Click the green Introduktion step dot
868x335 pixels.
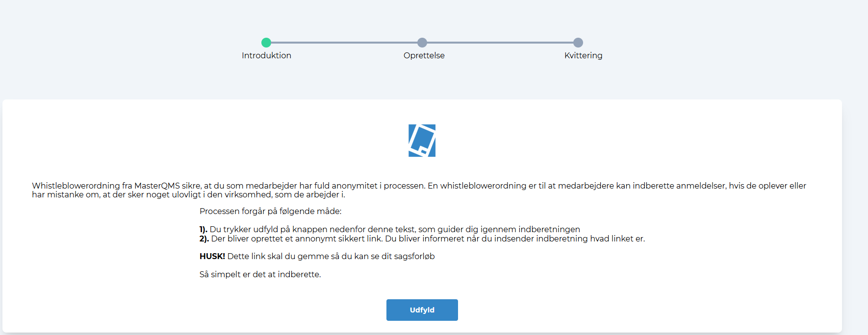(x=266, y=43)
